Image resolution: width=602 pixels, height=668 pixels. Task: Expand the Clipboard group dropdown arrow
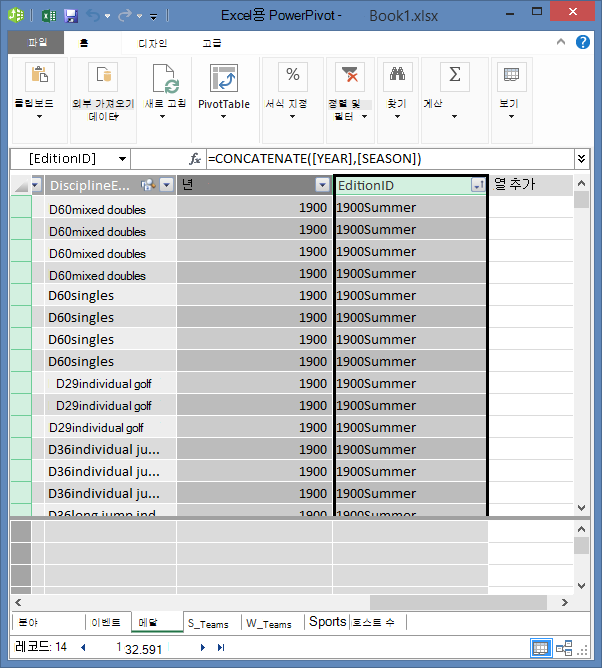click(39, 116)
